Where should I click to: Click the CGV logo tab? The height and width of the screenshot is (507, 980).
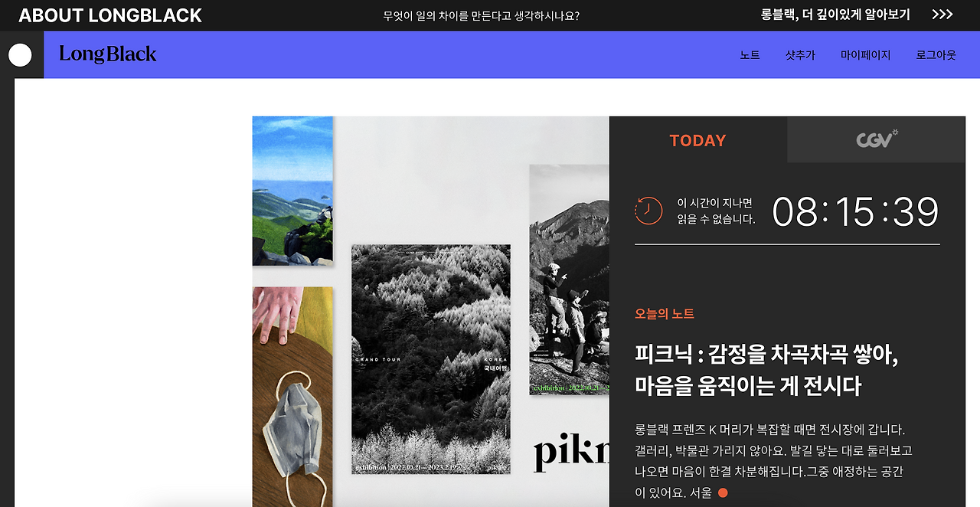tap(876, 139)
